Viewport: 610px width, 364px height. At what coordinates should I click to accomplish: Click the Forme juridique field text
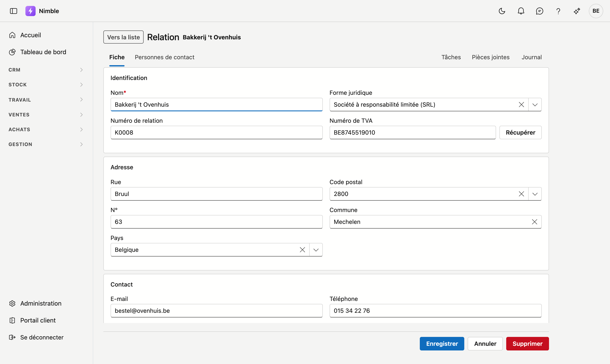tap(384, 105)
